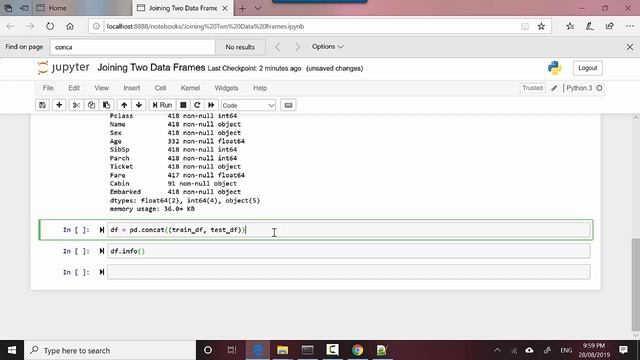Go to next find result arrow
The height and width of the screenshot is (360, 640).
298,47
